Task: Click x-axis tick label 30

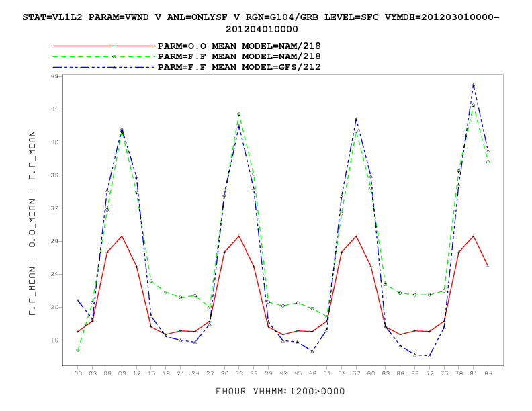Action: [224, 373]
